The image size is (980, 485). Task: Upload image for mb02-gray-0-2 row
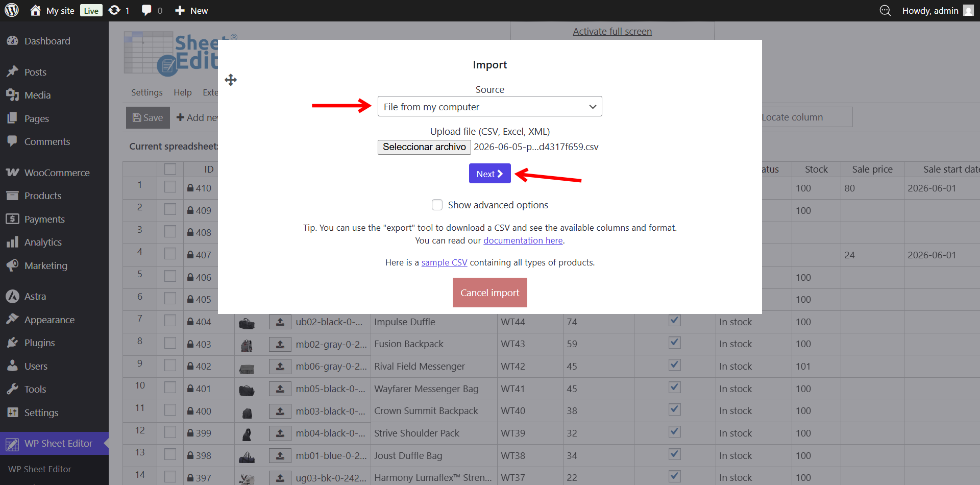pyautogui.click(x=280, y=344)
